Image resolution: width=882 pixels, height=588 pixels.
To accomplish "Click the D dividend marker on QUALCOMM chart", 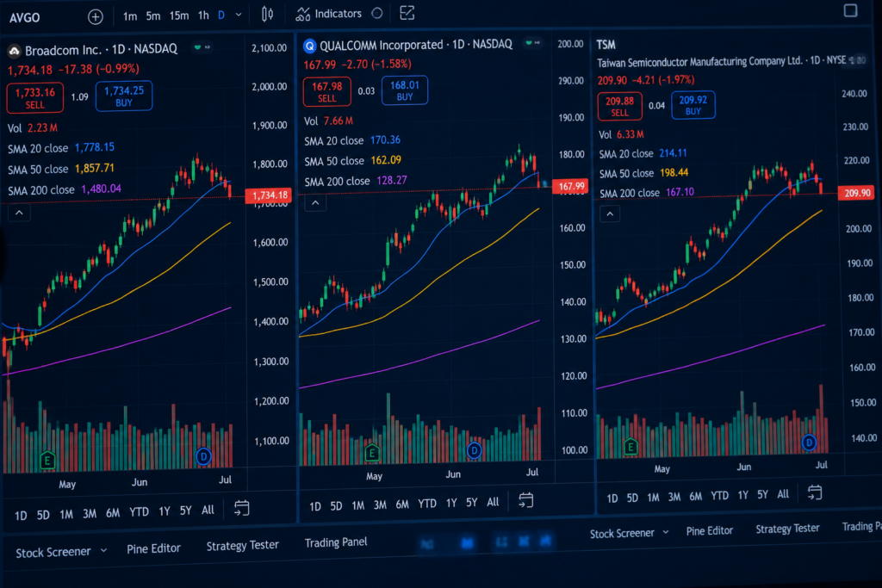I will (475, 450).
